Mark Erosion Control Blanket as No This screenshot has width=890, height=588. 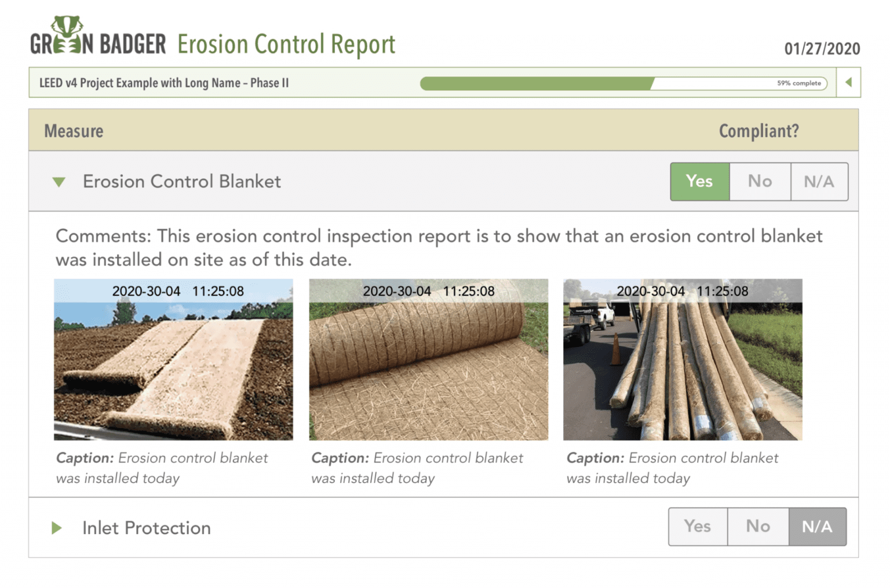click(760, 181)
